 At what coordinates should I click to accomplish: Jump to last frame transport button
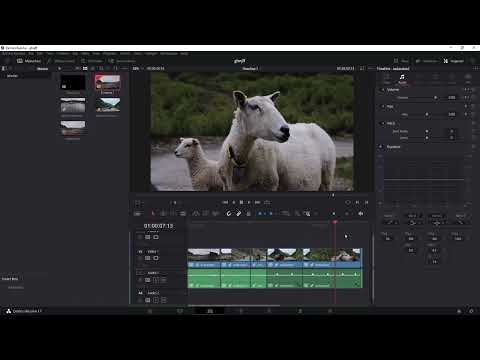coord(258,202)
